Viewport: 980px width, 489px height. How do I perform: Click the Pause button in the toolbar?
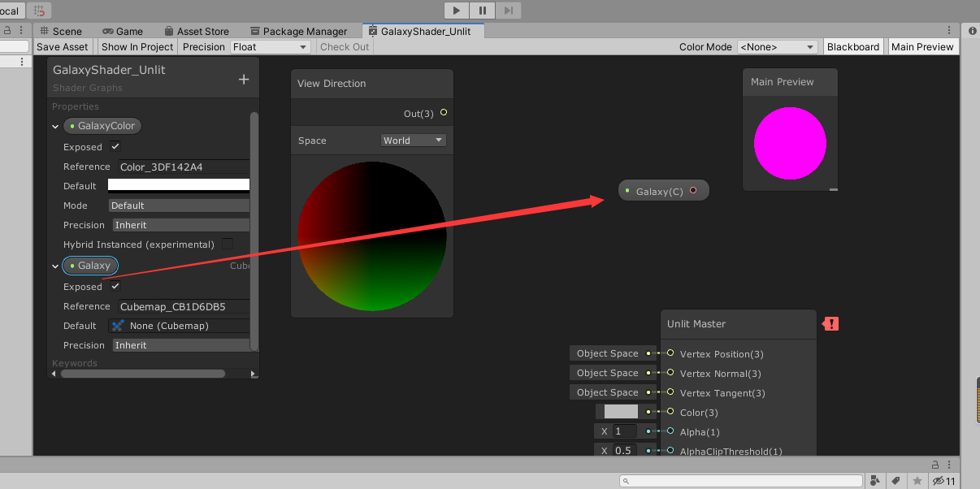(x=482, y=11)
